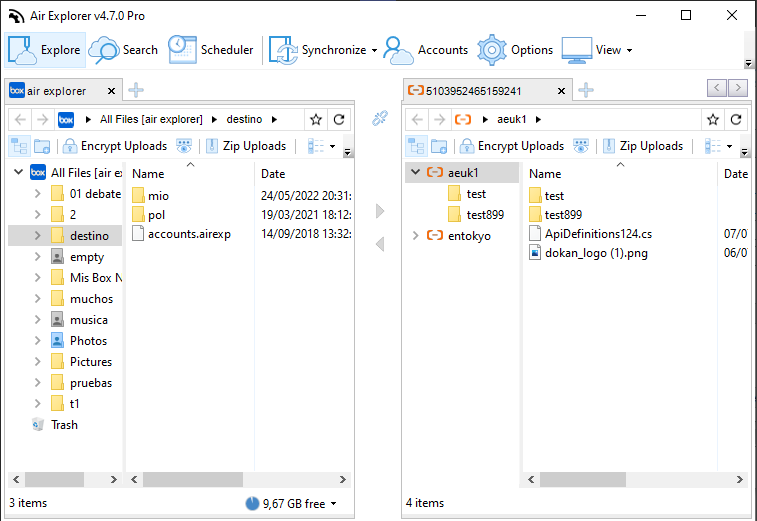The height and width of the screenshot is (521, 757).
Task: Go back in left pane navigation
Action: click(x=20, y=119)
